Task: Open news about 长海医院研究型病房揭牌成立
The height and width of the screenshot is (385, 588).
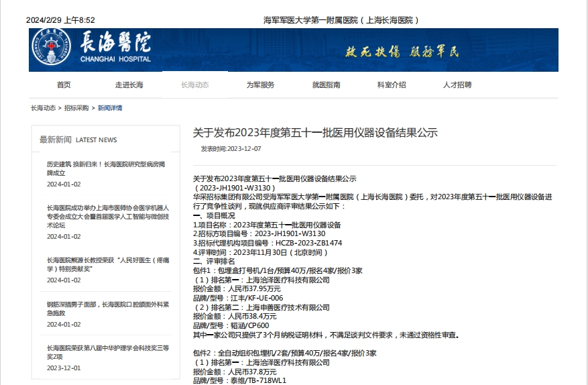Action: pos(105,168)
